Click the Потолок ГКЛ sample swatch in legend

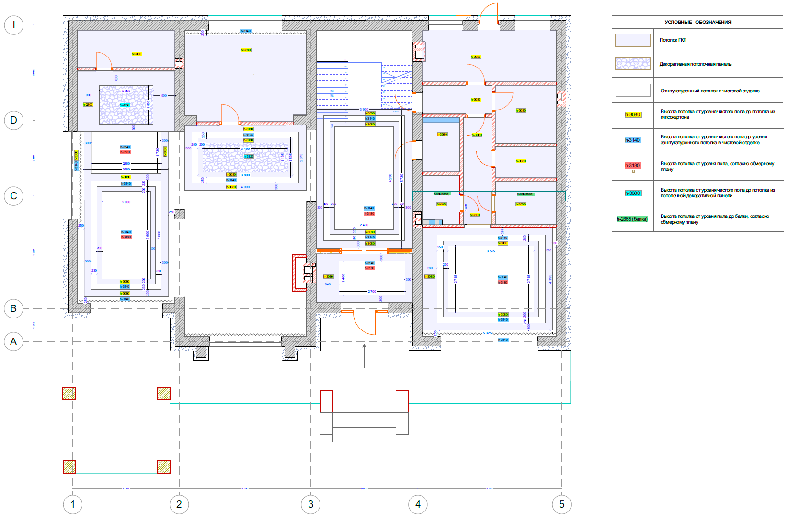click(x=633, y=40)
